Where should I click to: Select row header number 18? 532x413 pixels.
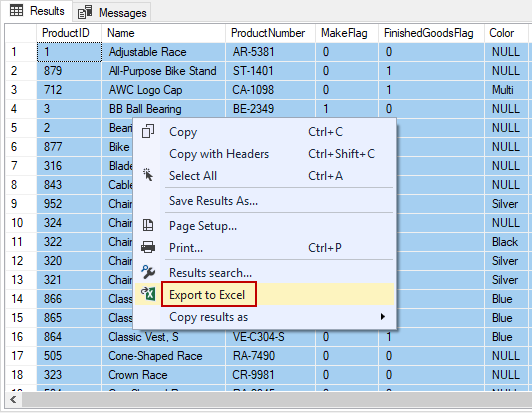pos(21,375)
